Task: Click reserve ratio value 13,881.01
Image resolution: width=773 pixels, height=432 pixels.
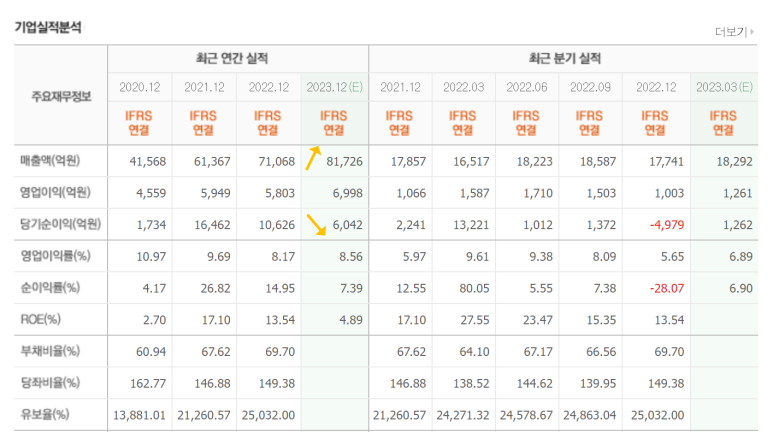Action: pos(139,415)
